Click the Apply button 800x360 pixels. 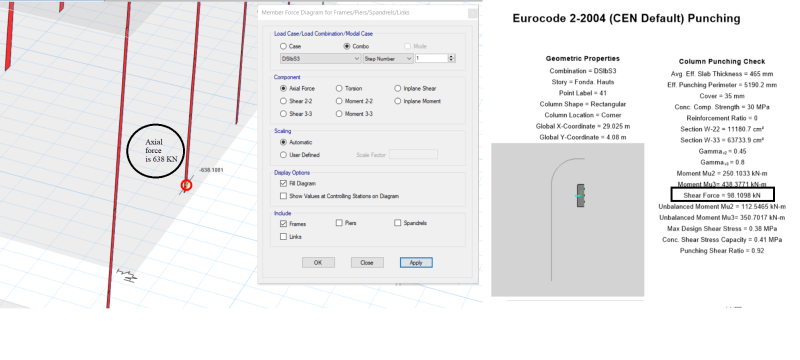416,263
